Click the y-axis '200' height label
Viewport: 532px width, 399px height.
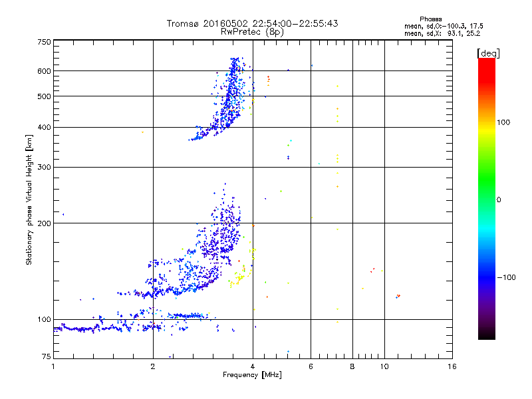(44, 223)
